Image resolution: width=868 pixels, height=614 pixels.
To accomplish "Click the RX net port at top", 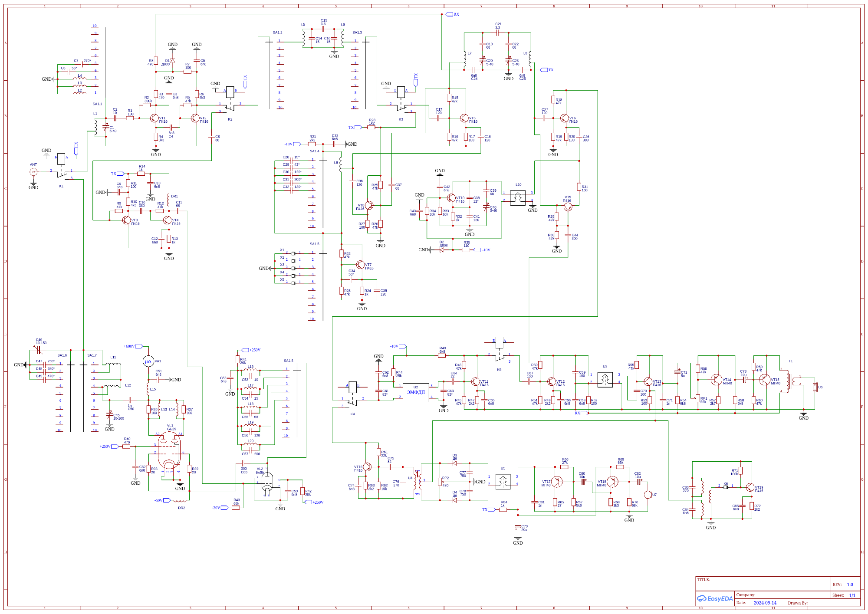I will 450,14.
